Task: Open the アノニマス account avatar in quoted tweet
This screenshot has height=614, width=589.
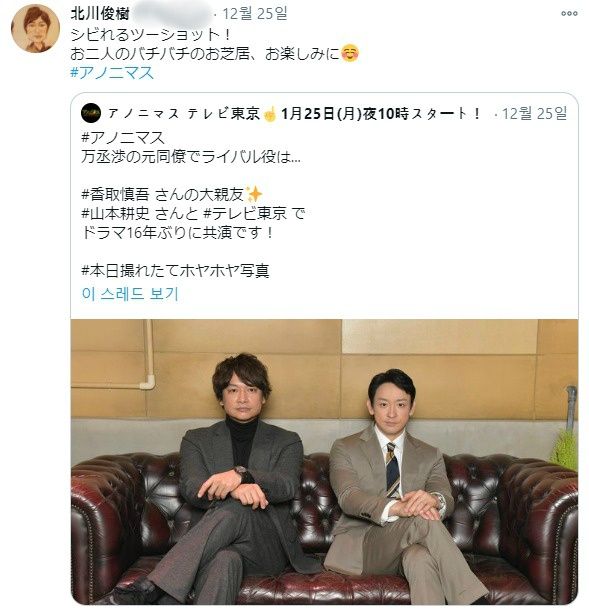Action: (91, 113)
